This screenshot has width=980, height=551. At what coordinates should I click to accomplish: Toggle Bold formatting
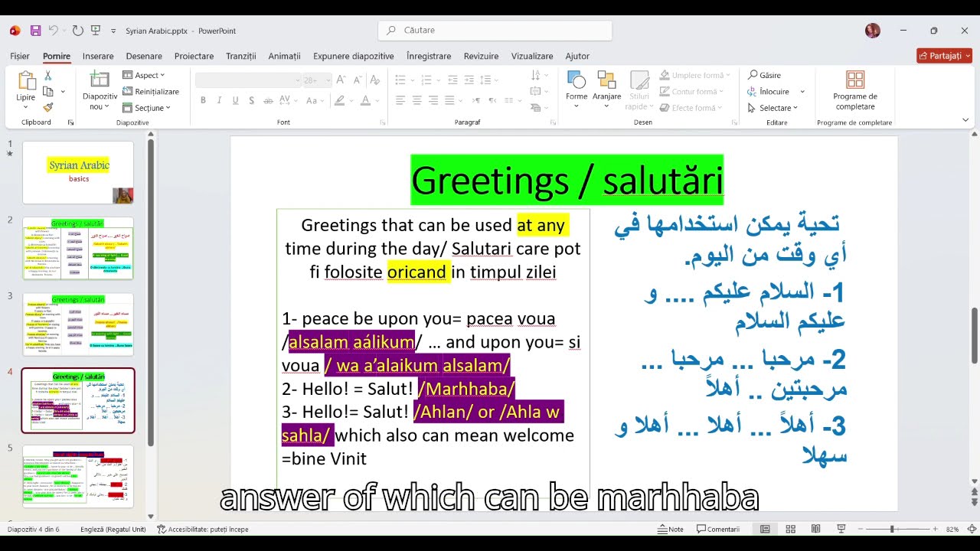click(203, 100)
